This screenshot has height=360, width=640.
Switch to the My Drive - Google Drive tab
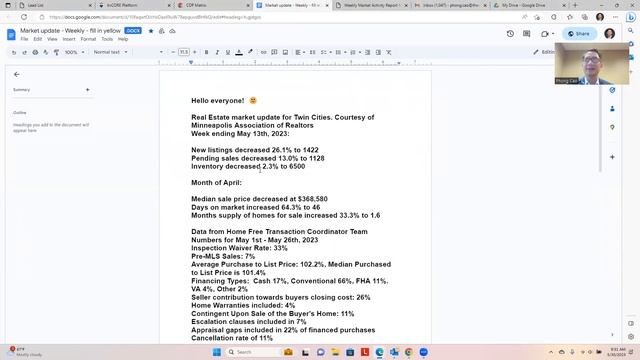coord(529,5)
